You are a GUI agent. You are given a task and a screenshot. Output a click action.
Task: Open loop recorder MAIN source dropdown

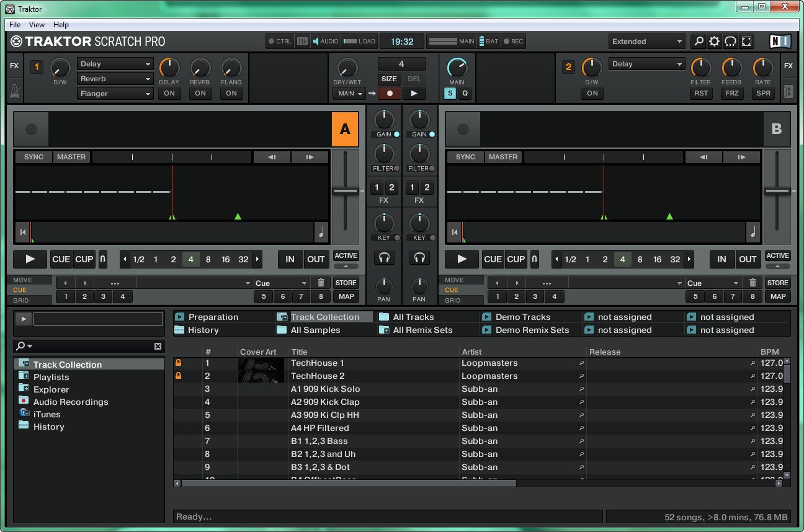[x=349, y=94]
